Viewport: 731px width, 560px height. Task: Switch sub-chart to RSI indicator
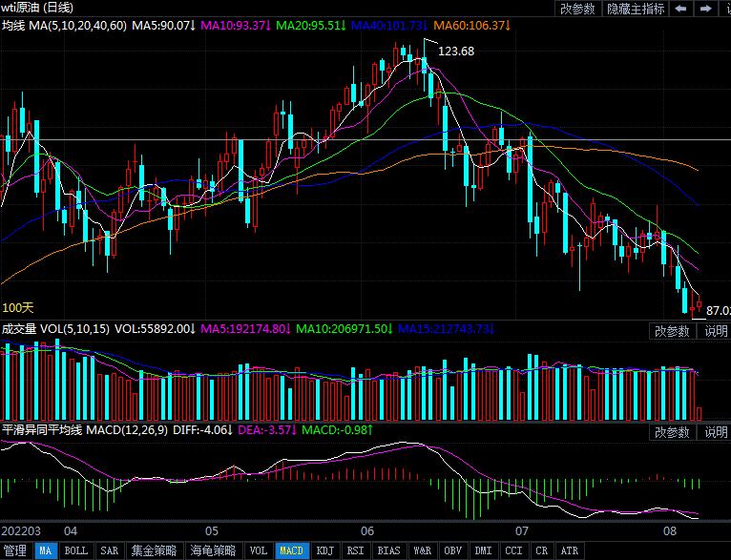pyautogui.click(x=355, y=550)
